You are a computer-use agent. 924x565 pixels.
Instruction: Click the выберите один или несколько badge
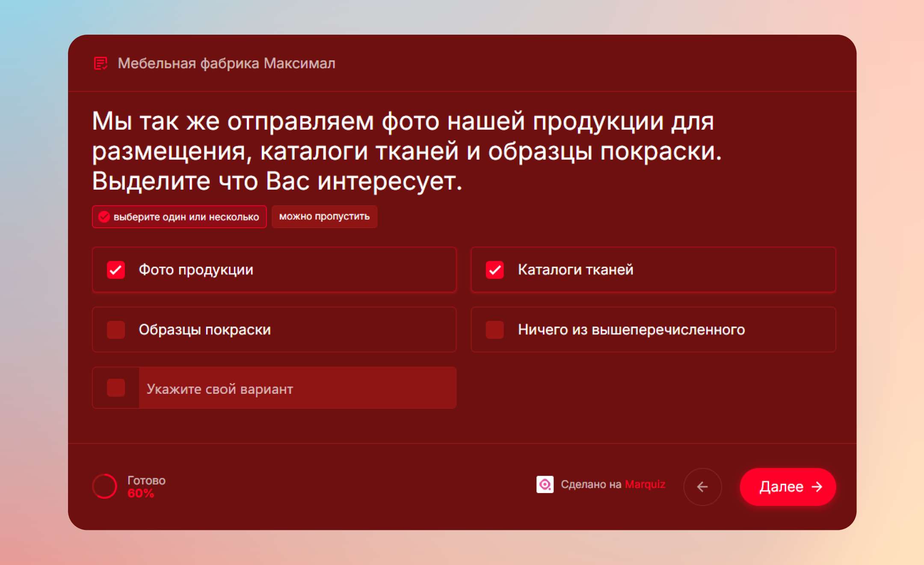[179, 217]
